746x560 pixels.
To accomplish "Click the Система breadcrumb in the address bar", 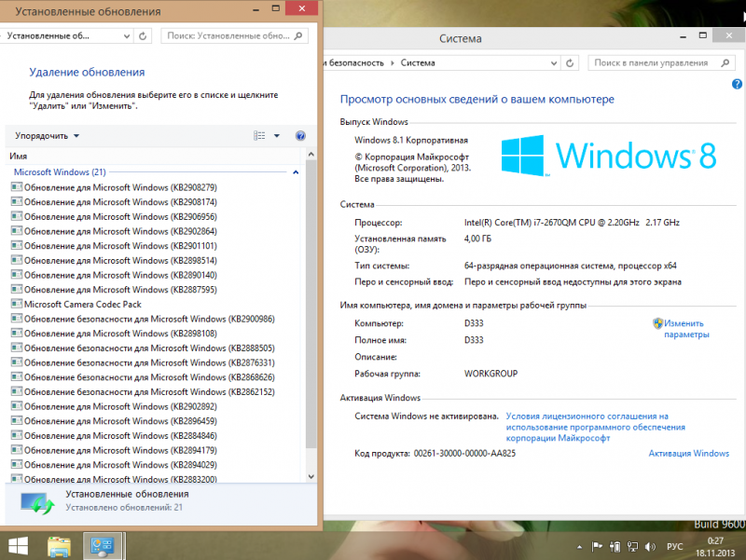I will 418,62.
